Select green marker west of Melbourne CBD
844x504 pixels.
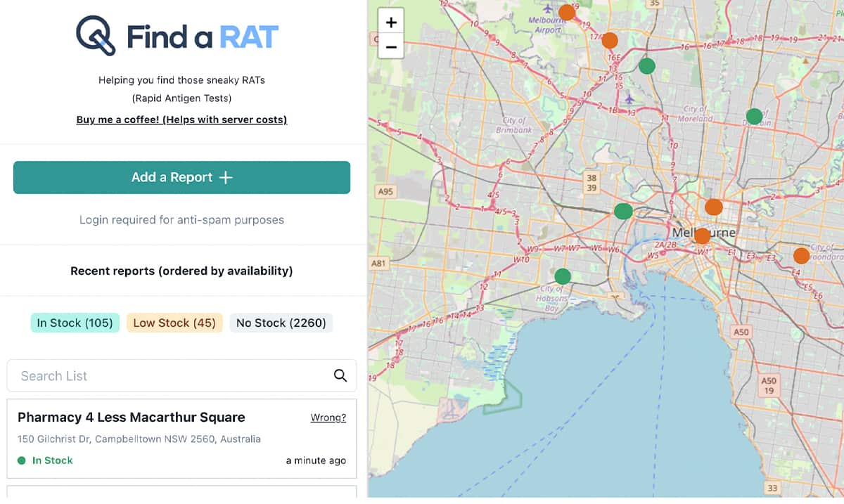623,211
